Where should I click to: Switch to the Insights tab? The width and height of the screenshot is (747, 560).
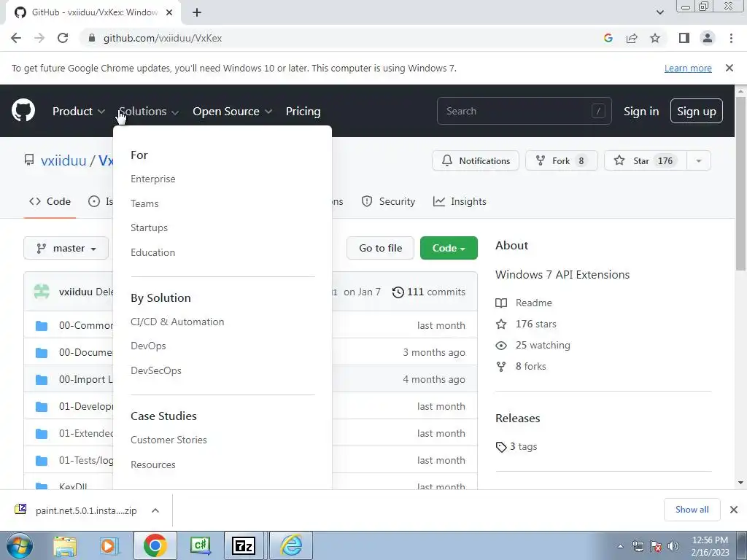click(460, 201)
